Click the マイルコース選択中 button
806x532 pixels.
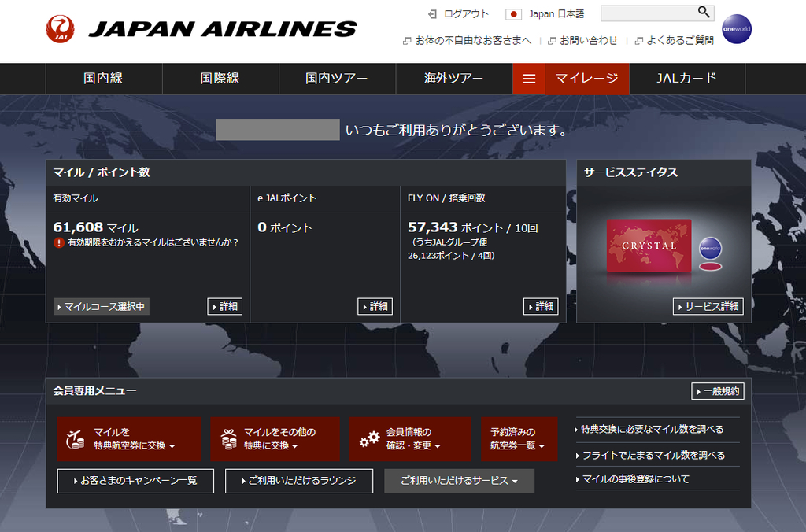pos(102,307)
